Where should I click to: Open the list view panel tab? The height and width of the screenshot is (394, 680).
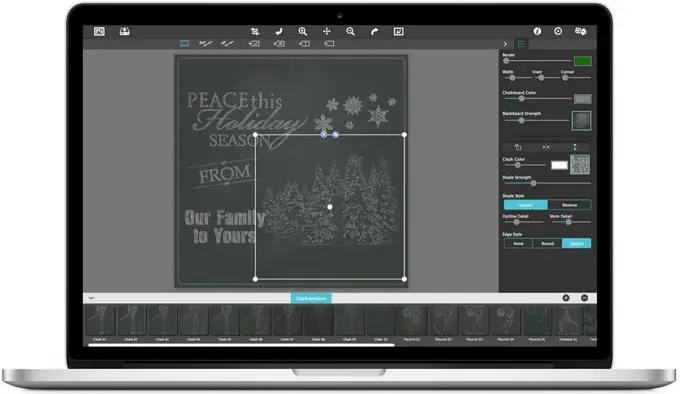tap(521, 44)
